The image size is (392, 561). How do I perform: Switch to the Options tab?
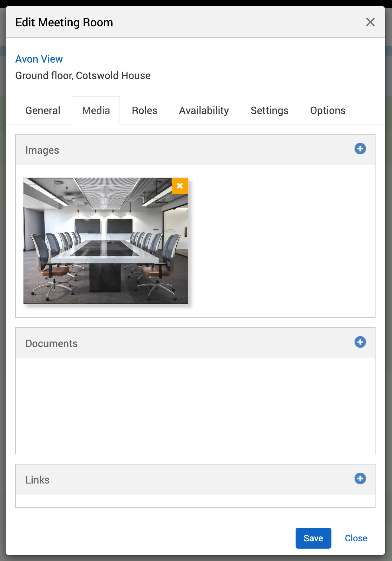(328, 110)
